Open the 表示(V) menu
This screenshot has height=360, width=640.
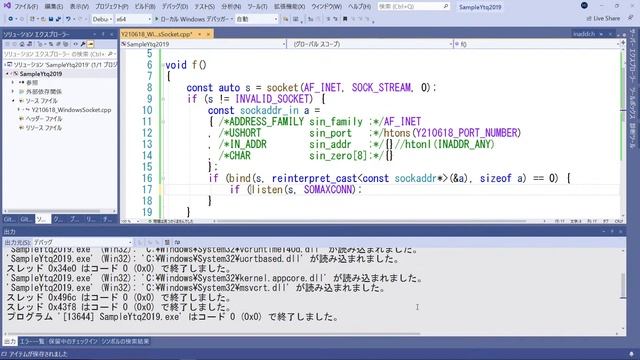pyautogui.click(x=79, y=7)
